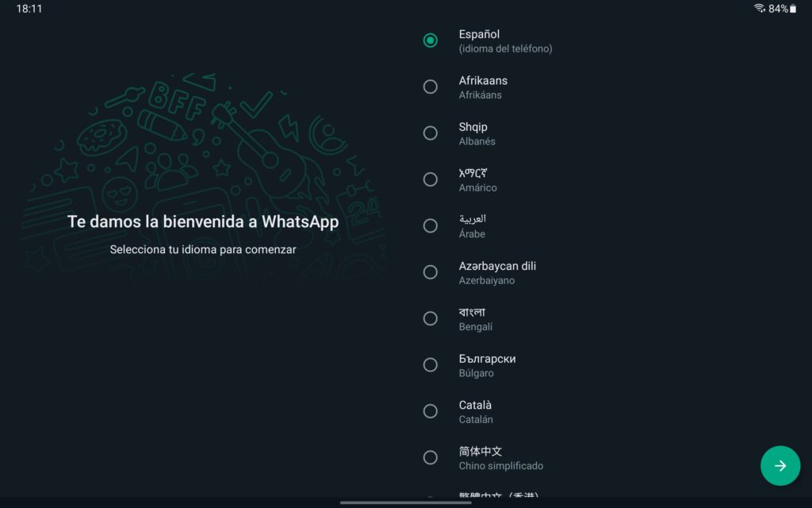The image size is (812, 508).
Task: Choose the Azərbaycan dili radio button
Action: [431, 272]
